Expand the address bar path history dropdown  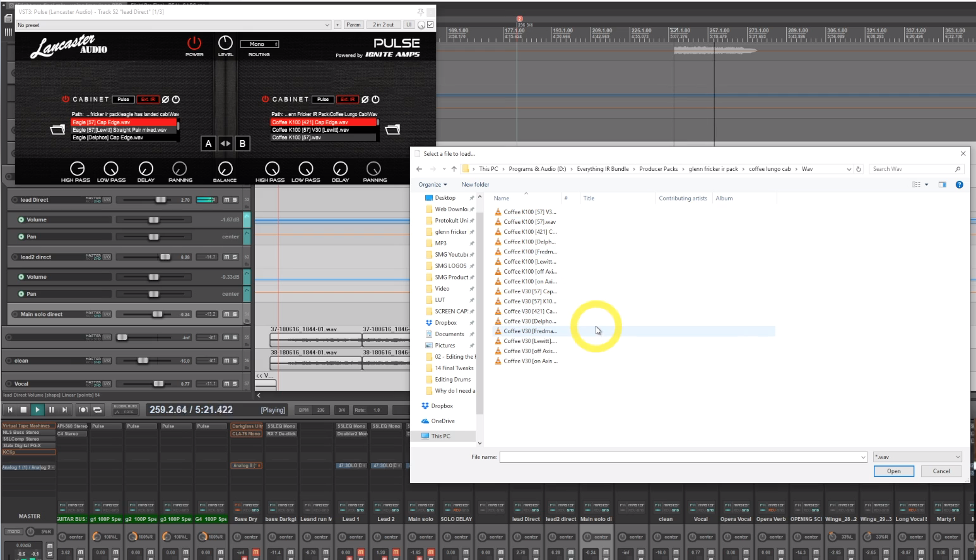pos(849,169)
